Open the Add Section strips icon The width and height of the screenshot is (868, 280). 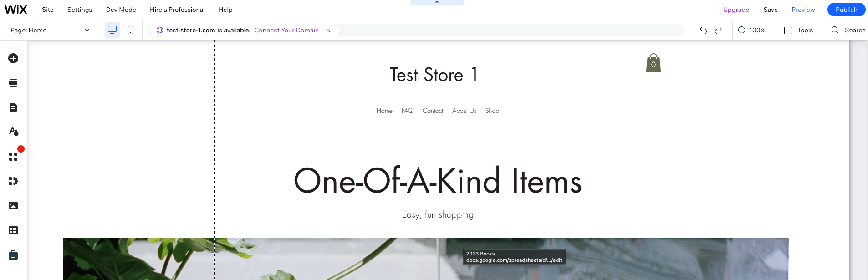click(x=13, y=83)
